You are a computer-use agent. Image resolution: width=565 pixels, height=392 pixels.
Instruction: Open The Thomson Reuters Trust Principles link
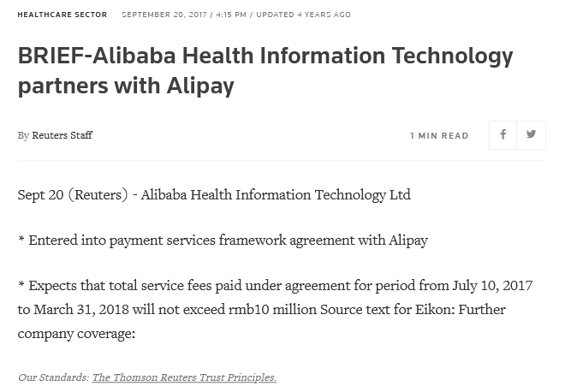pyautogui.click(x=184, y=377)
